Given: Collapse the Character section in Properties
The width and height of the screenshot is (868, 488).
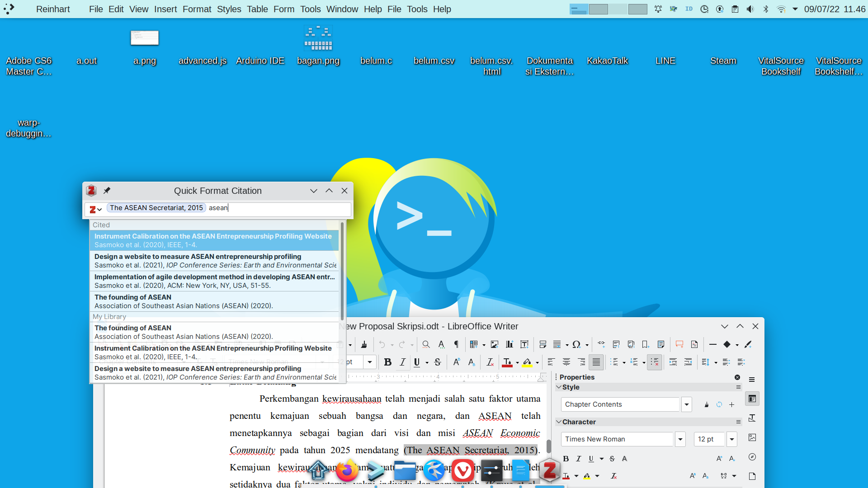Looking at the screenshot, I should pyautogui.click(x=559, y=422).
